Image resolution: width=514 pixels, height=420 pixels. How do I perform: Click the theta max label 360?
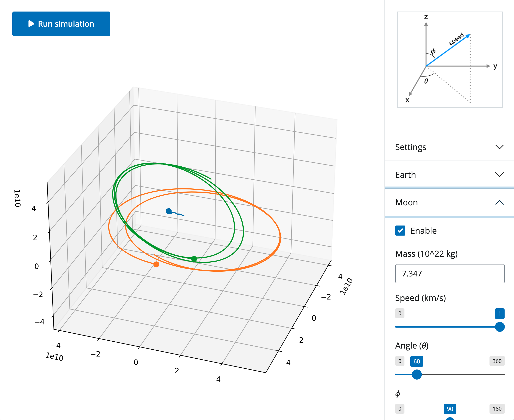click(497, 361)
